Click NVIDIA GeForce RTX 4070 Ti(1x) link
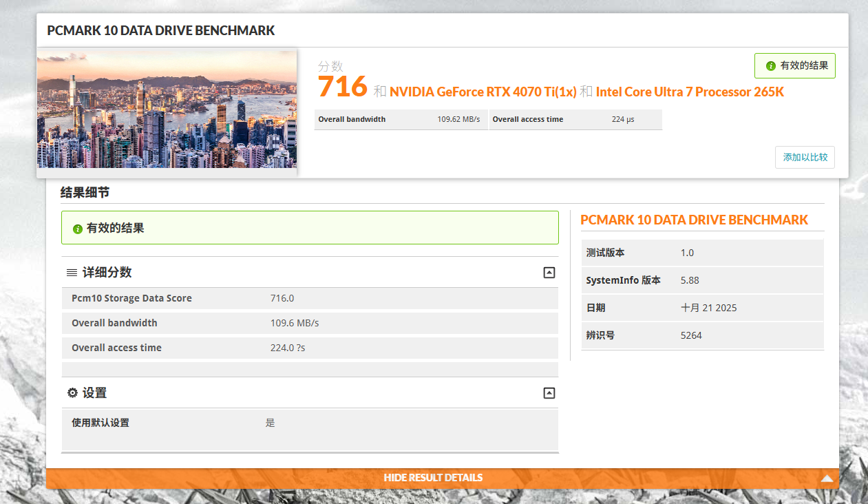868x504 pixels. click(483, 92)
